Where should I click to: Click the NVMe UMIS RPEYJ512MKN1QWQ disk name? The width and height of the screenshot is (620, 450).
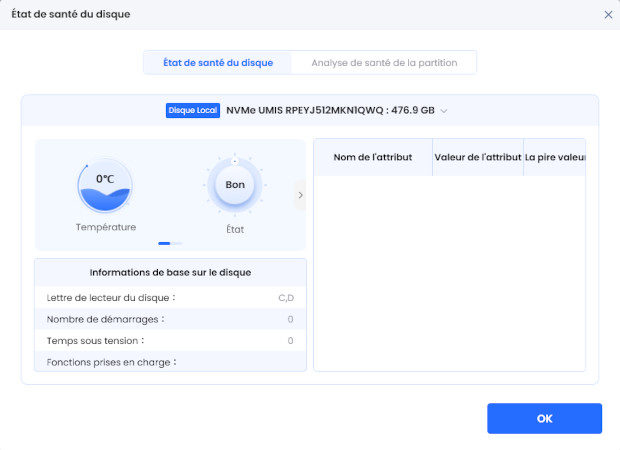click(330, 111)
